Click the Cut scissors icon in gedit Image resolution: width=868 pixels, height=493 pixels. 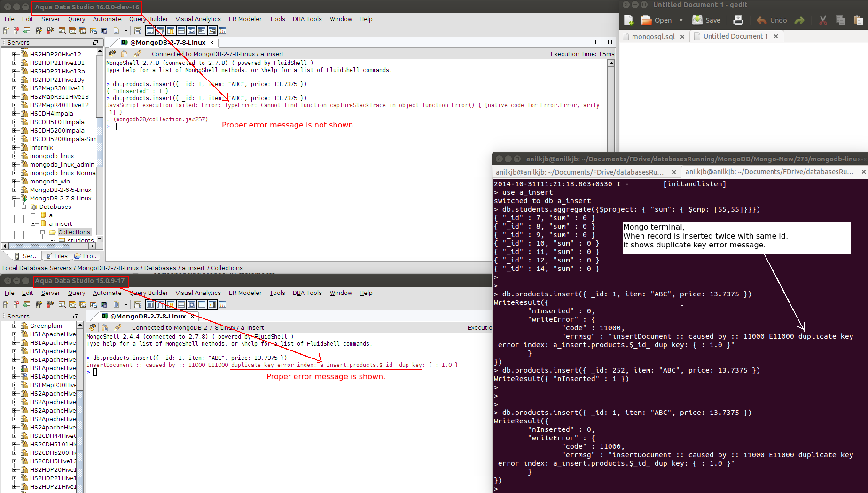tap(823, 20)
